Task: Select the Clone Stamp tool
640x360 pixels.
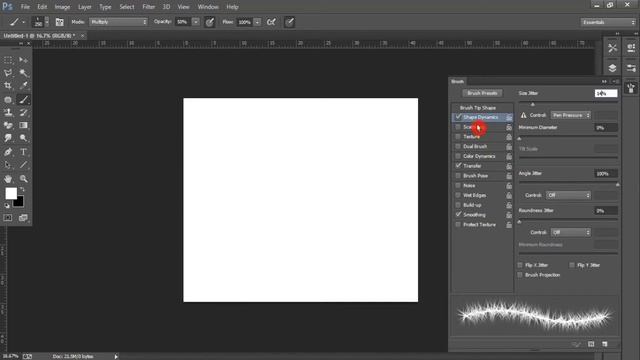Action: [x=8, y=112]
